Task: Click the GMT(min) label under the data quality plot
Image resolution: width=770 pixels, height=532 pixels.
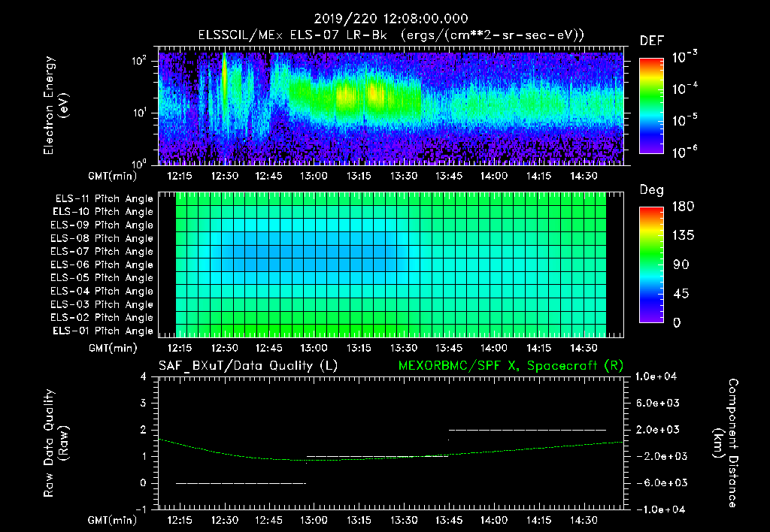Action: click(113, 521)
